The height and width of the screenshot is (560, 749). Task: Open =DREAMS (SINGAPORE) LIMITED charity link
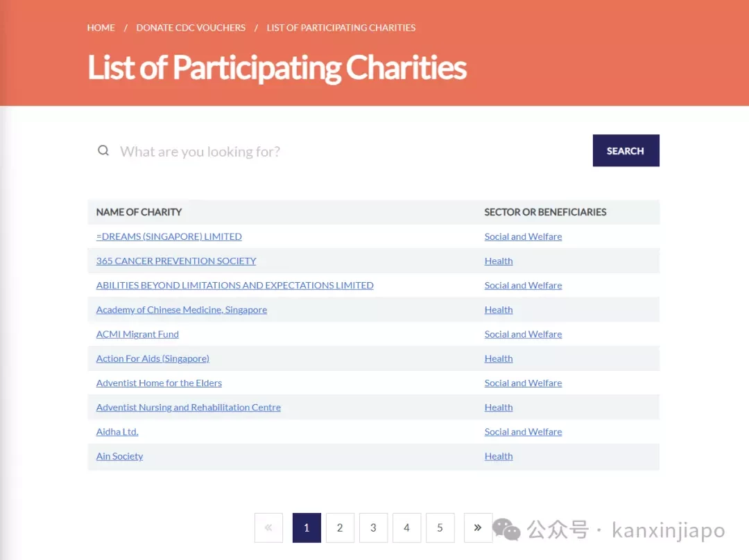169,236
